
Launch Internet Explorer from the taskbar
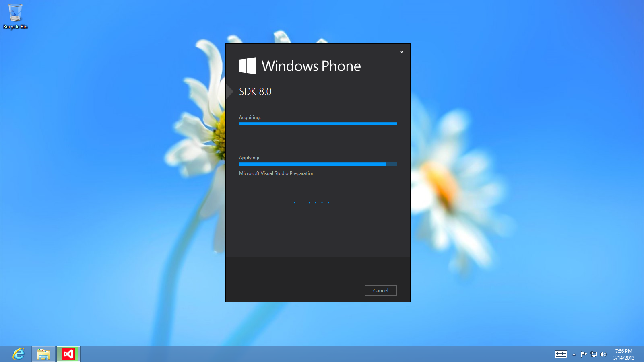tap(19, 354)
